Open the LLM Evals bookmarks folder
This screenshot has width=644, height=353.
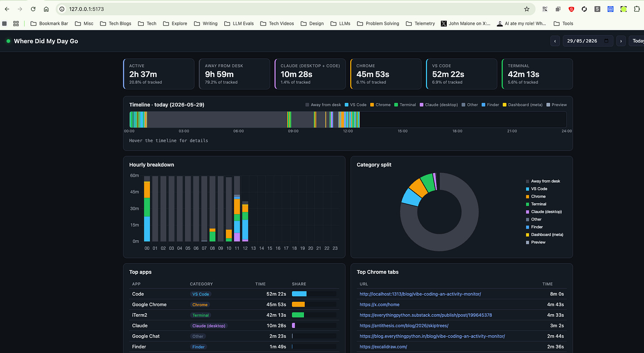(x=239, y=23)
